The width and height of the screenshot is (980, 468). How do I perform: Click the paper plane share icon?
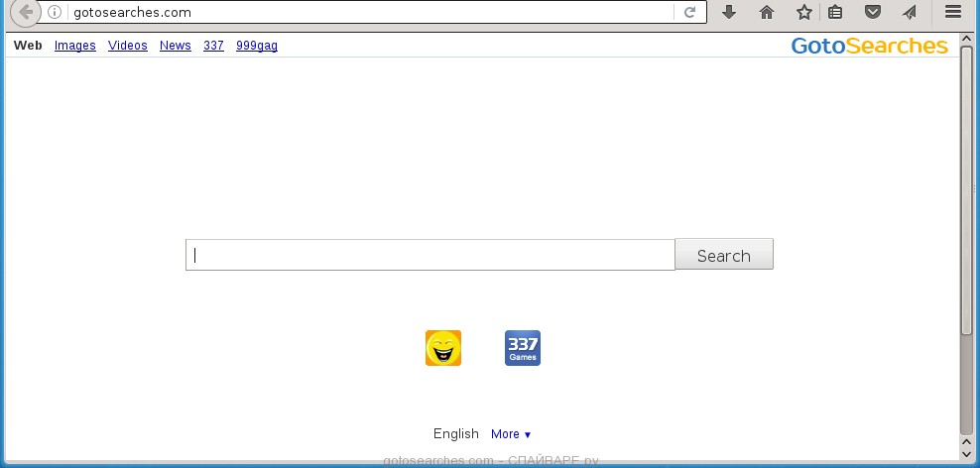[909, 13]
